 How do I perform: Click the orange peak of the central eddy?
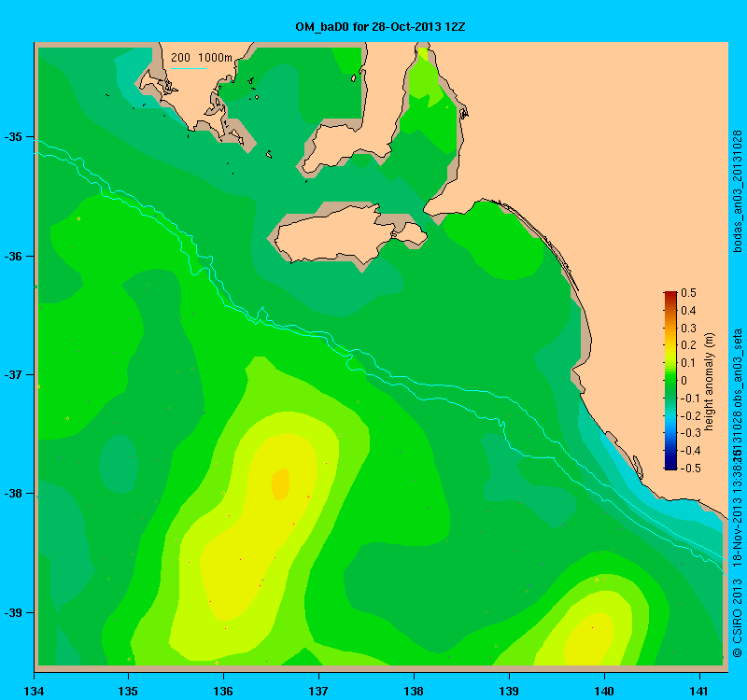point(281,483)
